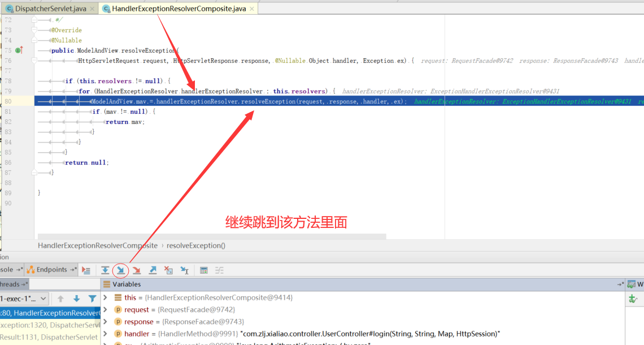Image resolution: width=644 pixels, height=345 pixels.
Task: Open the thread selector dropdown
Action: (x=24, y=299)
